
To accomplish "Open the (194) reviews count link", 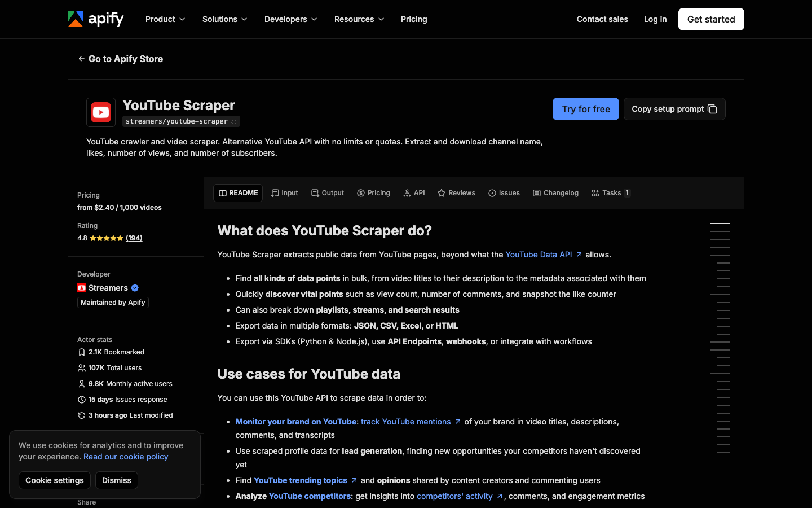I will (x=134, y=238).
